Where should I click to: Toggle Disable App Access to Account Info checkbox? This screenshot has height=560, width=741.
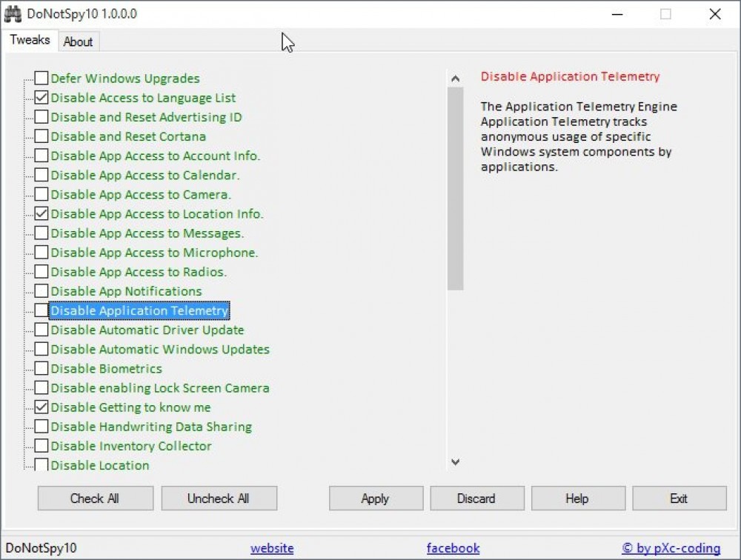tap(41, 156)
